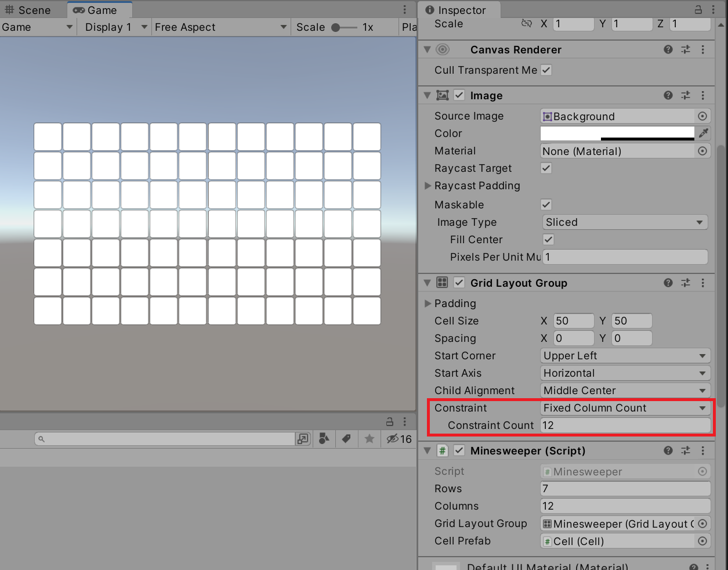Open the Image component presets icon
The width and height of the screenshot is (728, 570).
point(686,95)
